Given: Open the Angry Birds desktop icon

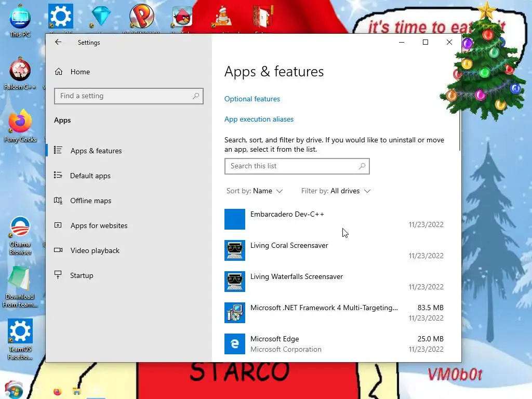Looking at the screenshot, I should [182, 16].
